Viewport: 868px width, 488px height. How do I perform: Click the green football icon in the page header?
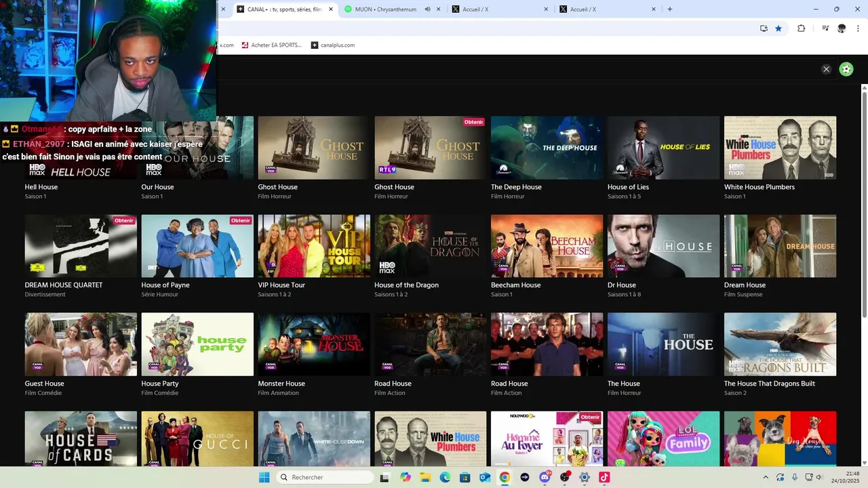pyautogui.click(x=846, y=69)
